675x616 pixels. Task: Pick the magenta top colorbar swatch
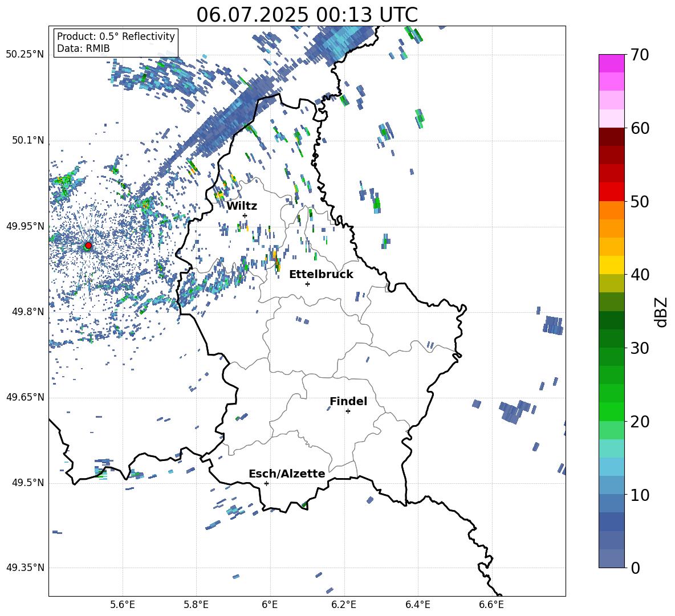(612, 63)
